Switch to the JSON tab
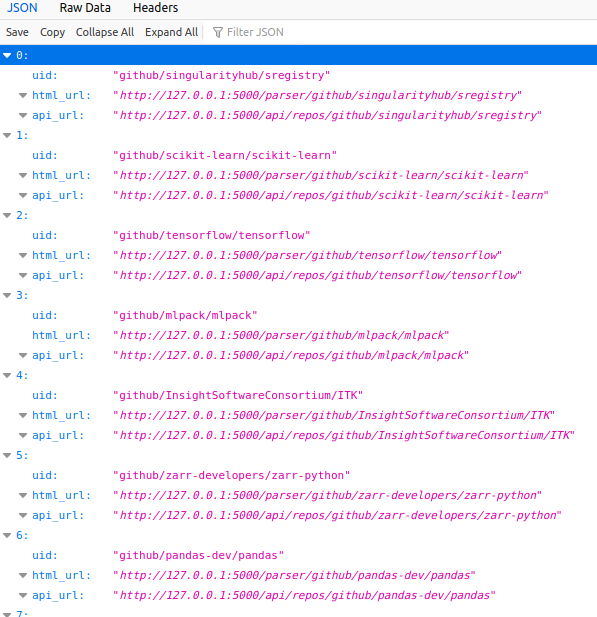Viewport: 597px width, 617px height. click(22, 8)
